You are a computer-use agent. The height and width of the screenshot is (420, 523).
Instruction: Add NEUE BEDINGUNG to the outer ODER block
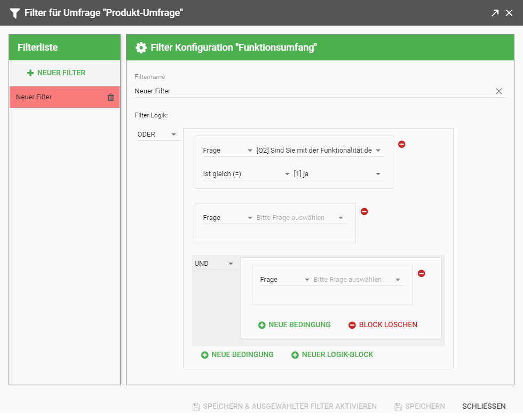[237, 355]
